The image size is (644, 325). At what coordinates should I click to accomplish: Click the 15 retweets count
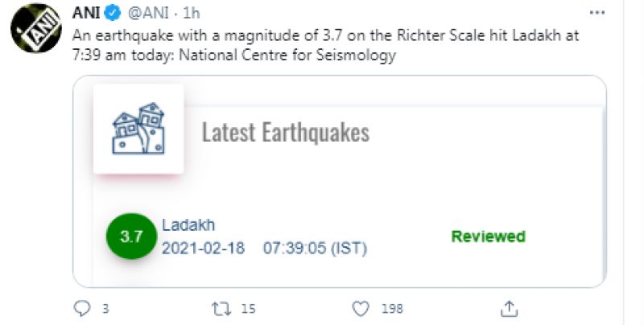pos(248,308)
